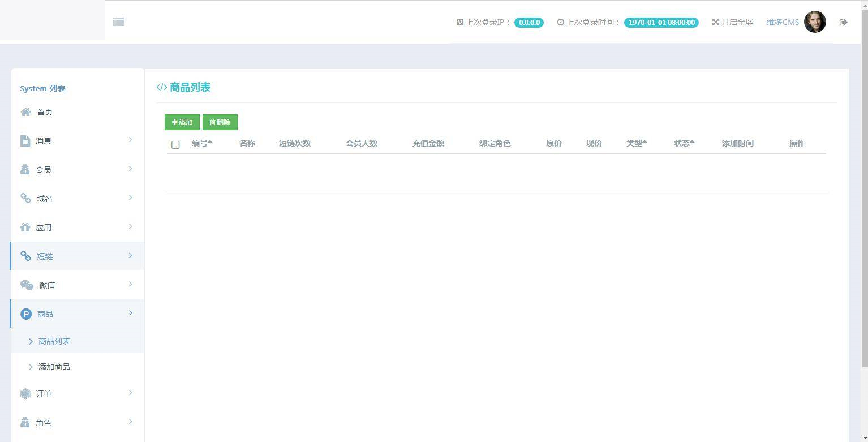The height and width of the screenshot is (442, 868).
Task: Open the 首页 home icon in sidebar
Action: tap(25, 111)
